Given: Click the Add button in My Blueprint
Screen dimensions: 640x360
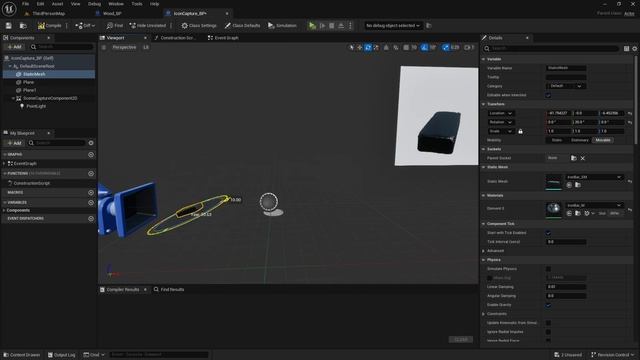Looking at the screenshot, I should pos(15,143).
